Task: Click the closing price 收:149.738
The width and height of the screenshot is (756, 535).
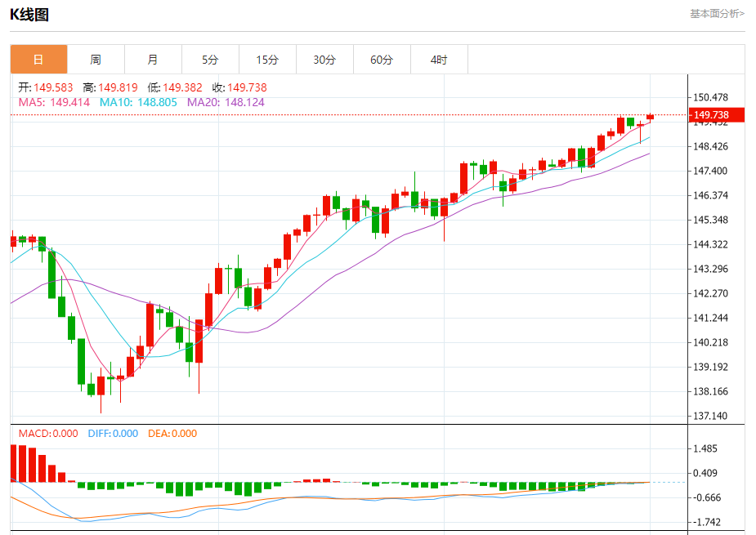Action: 239,87
